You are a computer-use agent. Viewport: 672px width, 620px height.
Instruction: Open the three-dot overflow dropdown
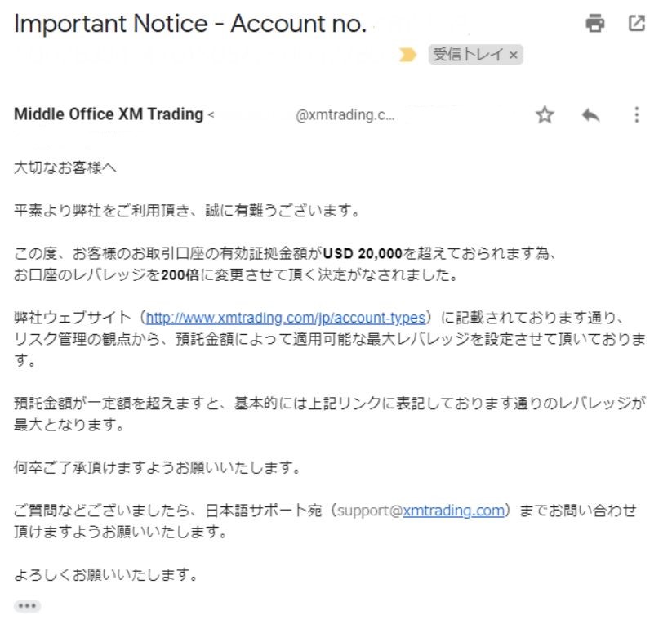pos(636,114)
